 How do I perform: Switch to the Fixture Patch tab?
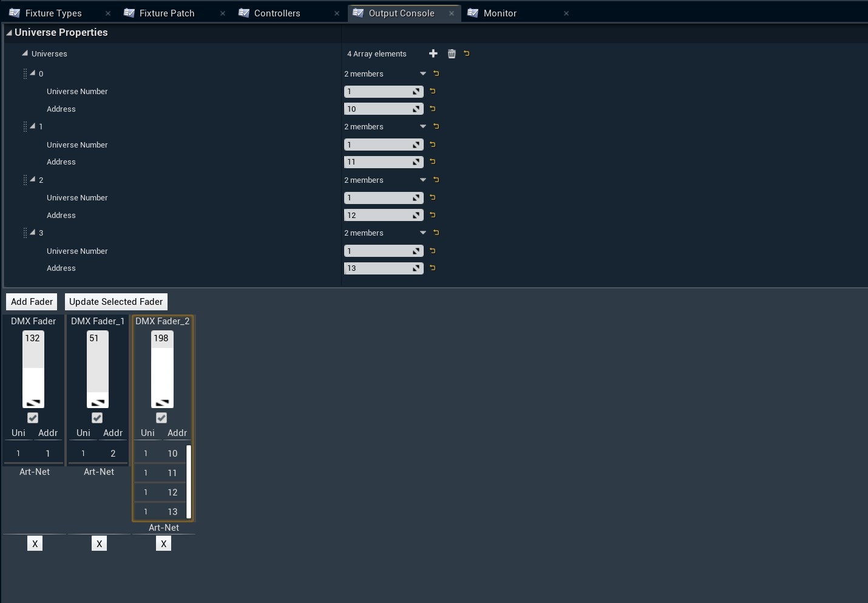click(167, 13)
